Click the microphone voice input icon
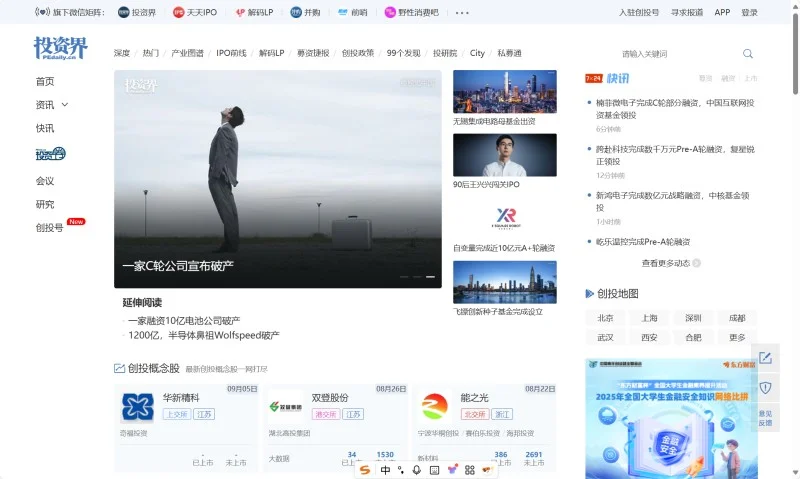This screenshot has height=479, width=800. [x=417, y=470]
